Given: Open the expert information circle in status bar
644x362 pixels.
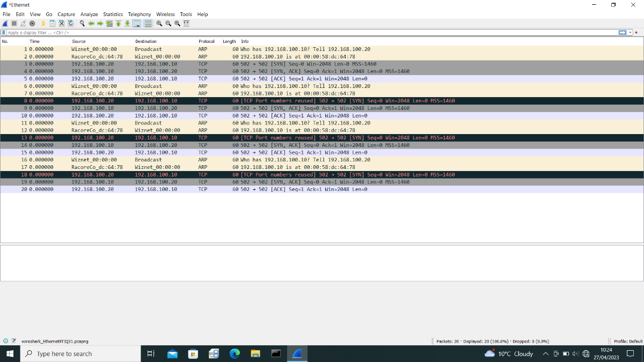Looking at the screenshot, I should click(5, 341).
